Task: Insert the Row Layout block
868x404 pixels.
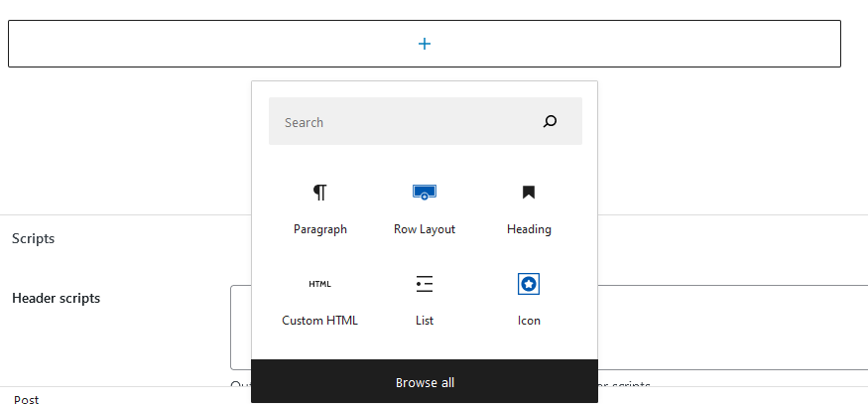Action: (425, 209)
